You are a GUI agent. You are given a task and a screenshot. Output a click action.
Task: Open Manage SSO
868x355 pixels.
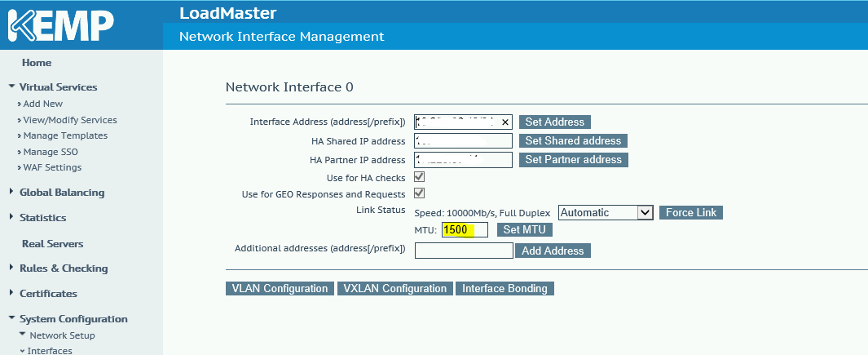pos(51,152)
